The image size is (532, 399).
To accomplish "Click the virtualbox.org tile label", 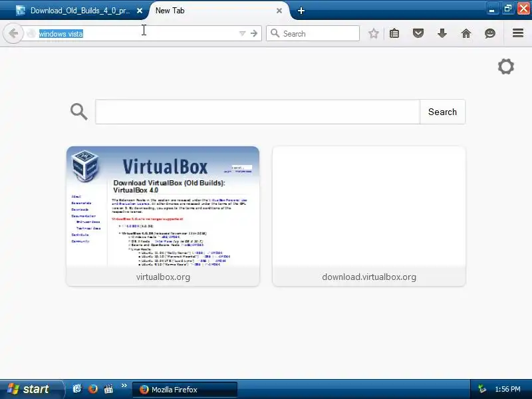I will [x=163, y=277].
